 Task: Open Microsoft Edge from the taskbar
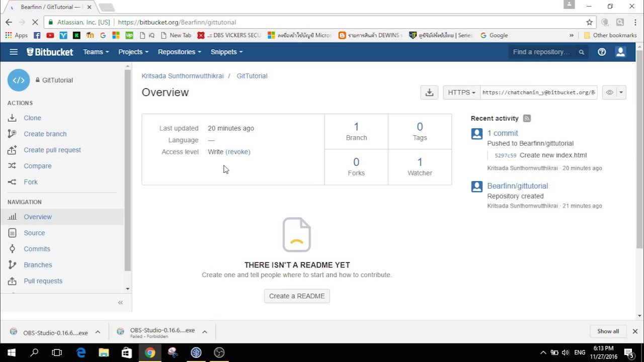click(x=80, y=352)
